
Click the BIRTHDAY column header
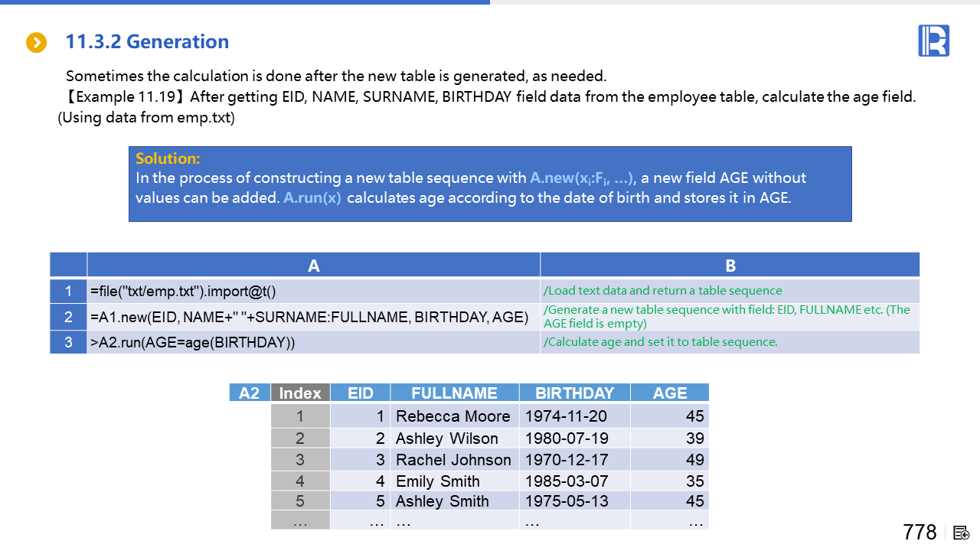click(574, 393)
